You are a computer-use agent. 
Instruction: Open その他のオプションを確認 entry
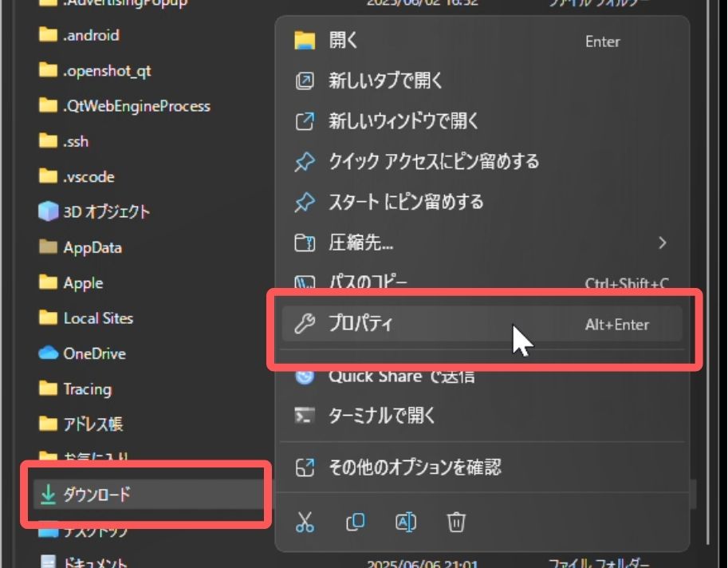482,467
